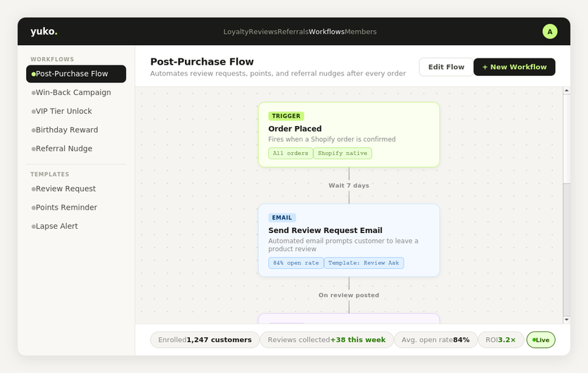The width and height of the screenshot is (588, 373).
Task: Open the Referral Nudge workflow
Action: click(x=76, y=149)
